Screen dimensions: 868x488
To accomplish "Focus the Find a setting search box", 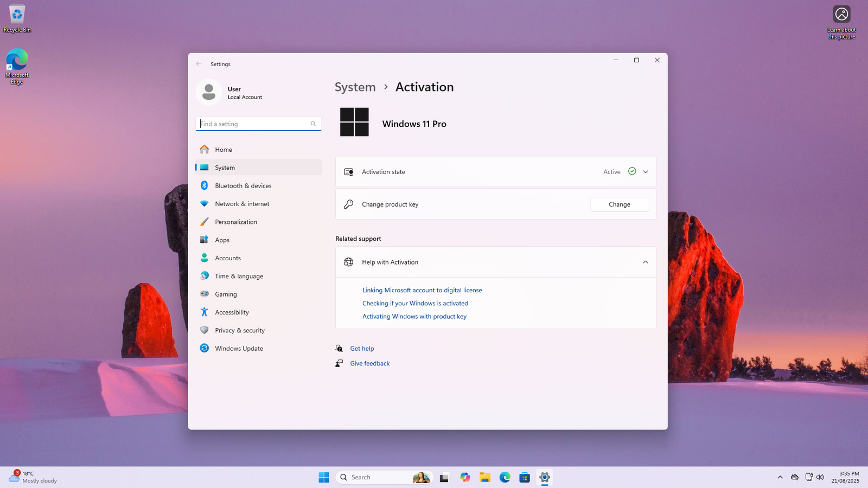I will (258, 124).
